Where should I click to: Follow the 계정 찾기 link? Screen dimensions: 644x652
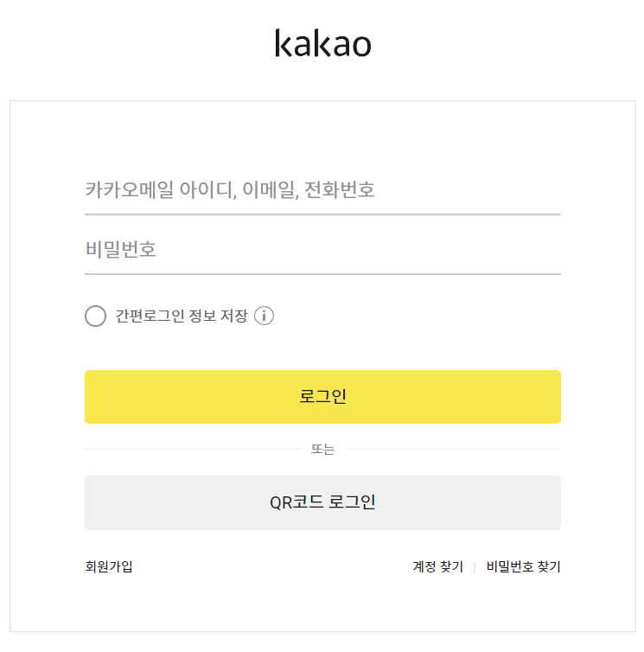coord(437,567)
